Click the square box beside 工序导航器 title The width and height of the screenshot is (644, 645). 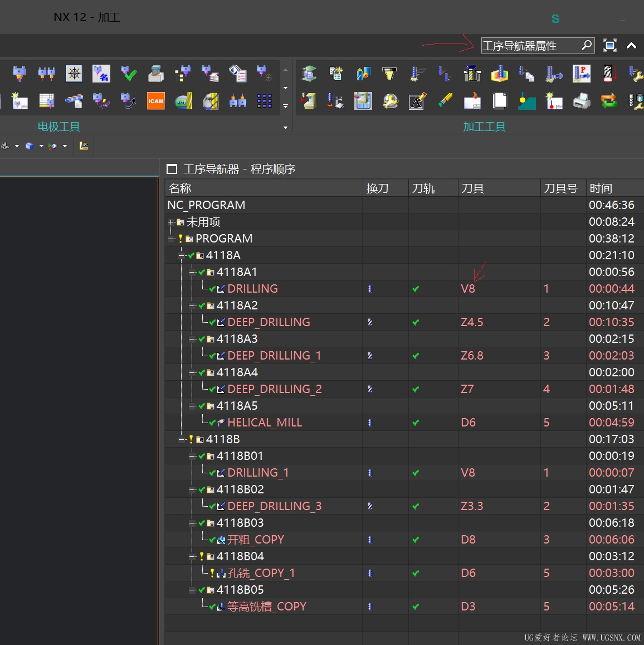coord(172,169)
